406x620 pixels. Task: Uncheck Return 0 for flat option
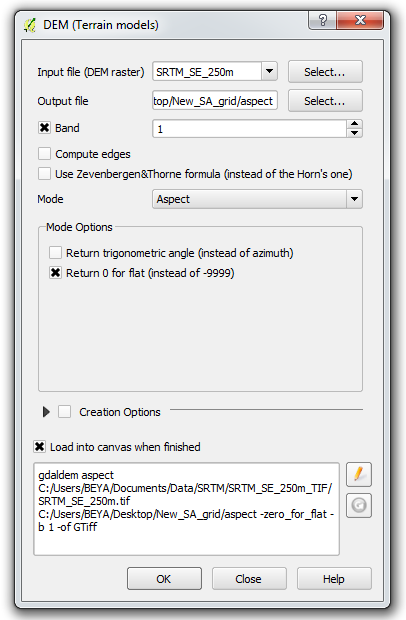(x=55, y=273)
